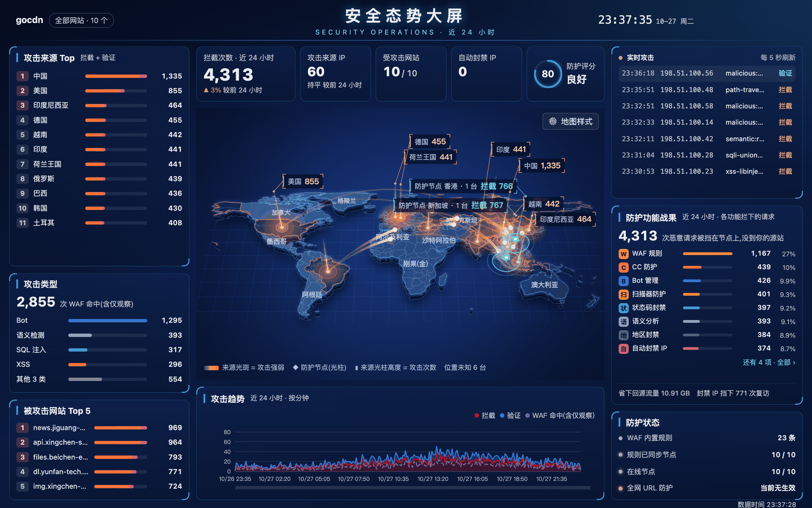The image size is (812, 508).
Task: Click the WAF 内置规则 23 条 row
Action: 707,438
